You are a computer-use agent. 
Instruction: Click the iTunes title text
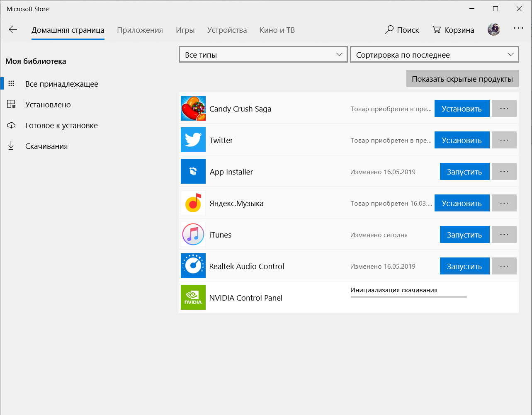[x=221, y=235]
